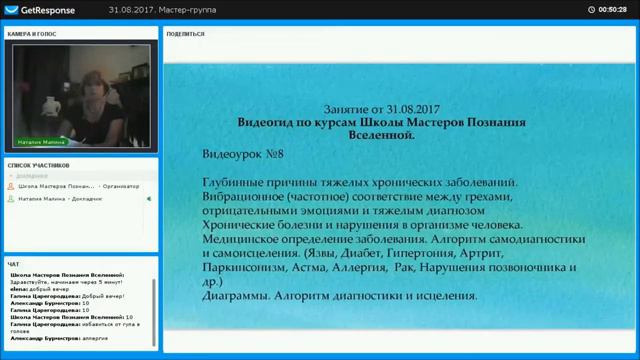Click the message 'избавиться от гула в голове'
Image resolution: width=640 pixels, height=360 pixels.
pos(75,328)
